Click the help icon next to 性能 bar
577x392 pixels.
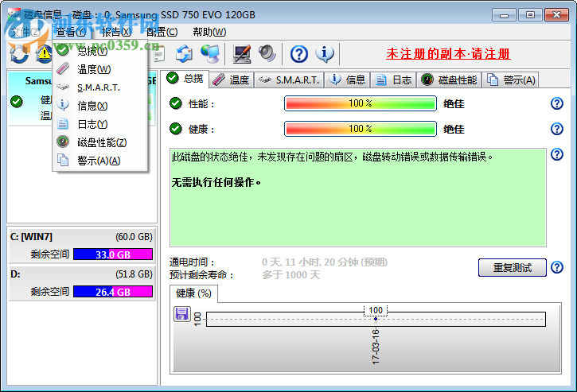[557, 103]
